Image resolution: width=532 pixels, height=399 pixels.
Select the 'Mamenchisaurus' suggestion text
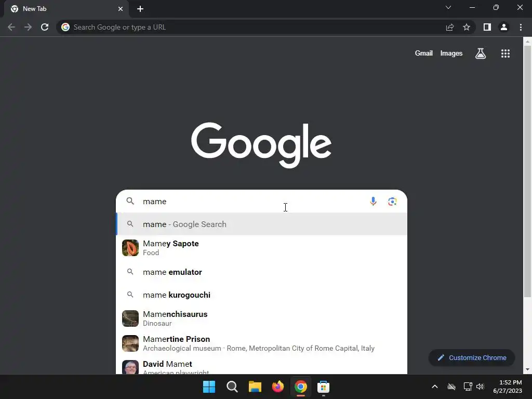175,314
